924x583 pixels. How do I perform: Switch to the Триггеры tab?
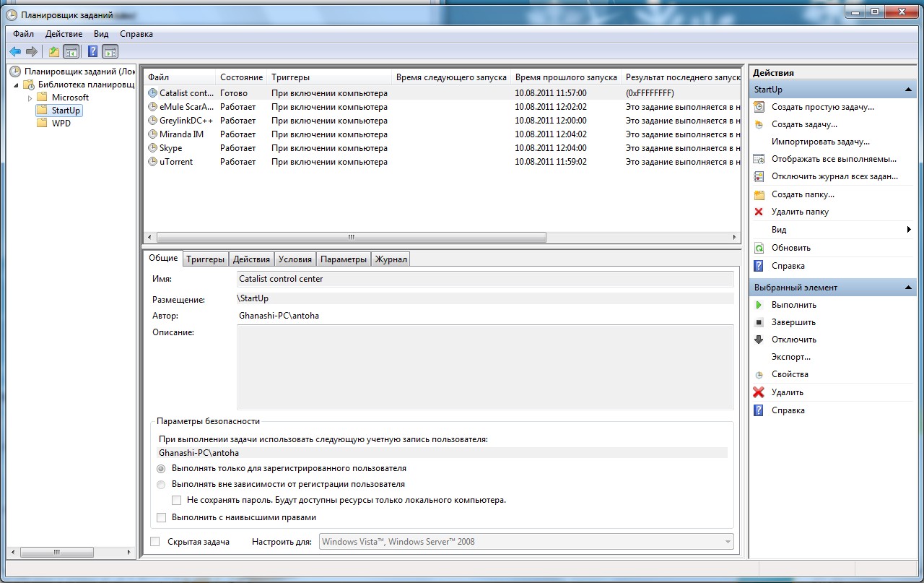coord(205,259)
